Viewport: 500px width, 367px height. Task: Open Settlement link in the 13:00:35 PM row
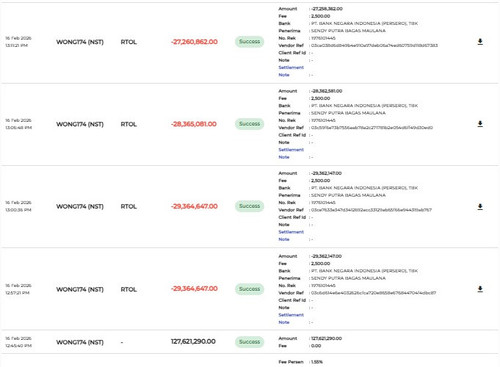pos(291,232)
